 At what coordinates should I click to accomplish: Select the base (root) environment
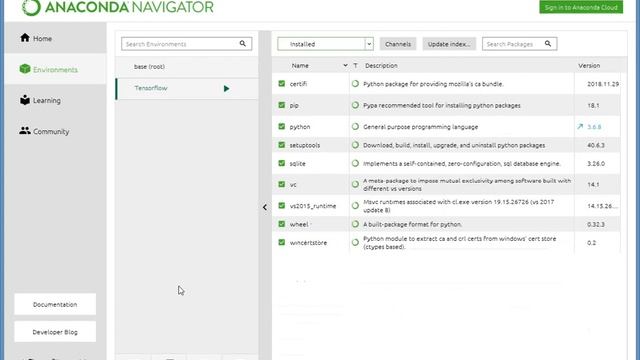[187, 67]
